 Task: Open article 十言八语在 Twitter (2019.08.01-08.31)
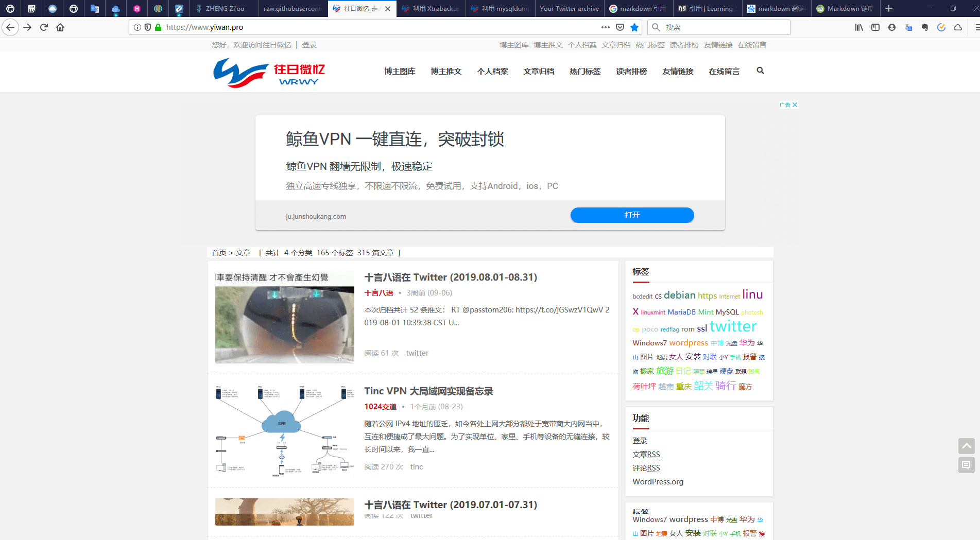click(451, 277)
